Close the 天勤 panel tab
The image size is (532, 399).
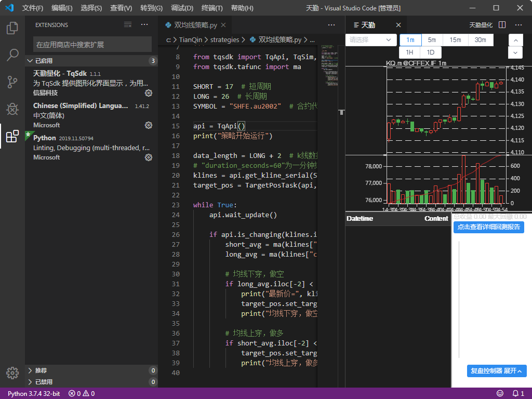pos(398,25)
